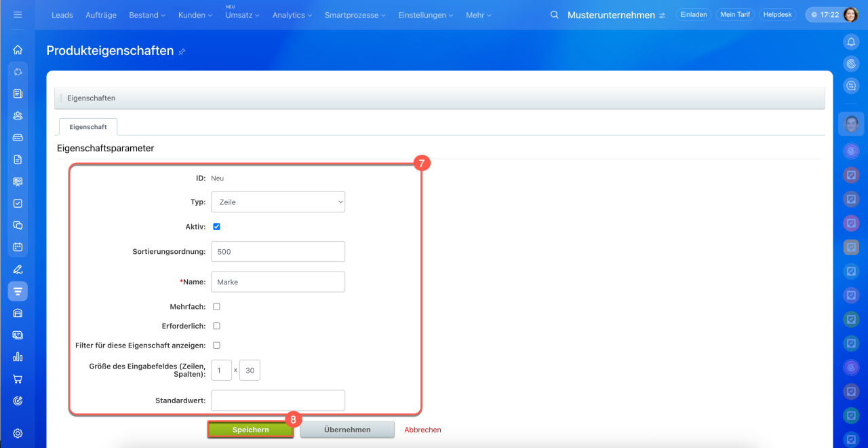868x448 pixels.
Task: Open the Drive icon in the left sidebar
Action: coord(18,137)
